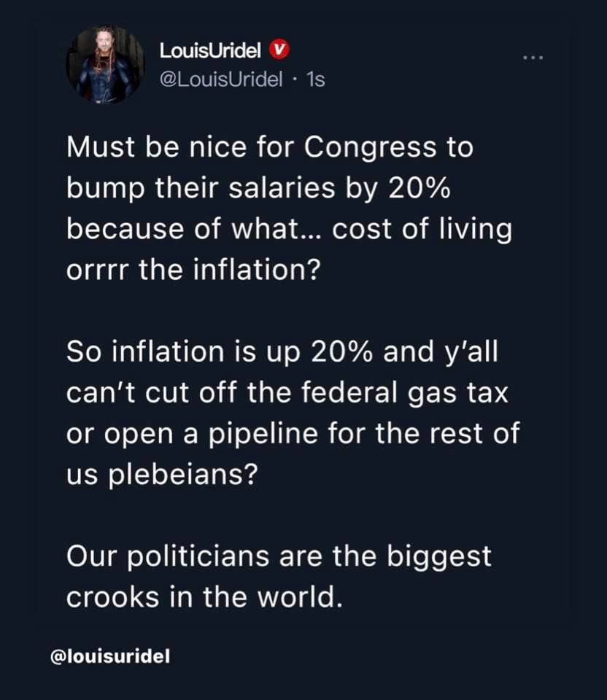This screenshot has height=700, width=607.
Task: Open the @LouisUridel handle in the header
Action: 221,79
